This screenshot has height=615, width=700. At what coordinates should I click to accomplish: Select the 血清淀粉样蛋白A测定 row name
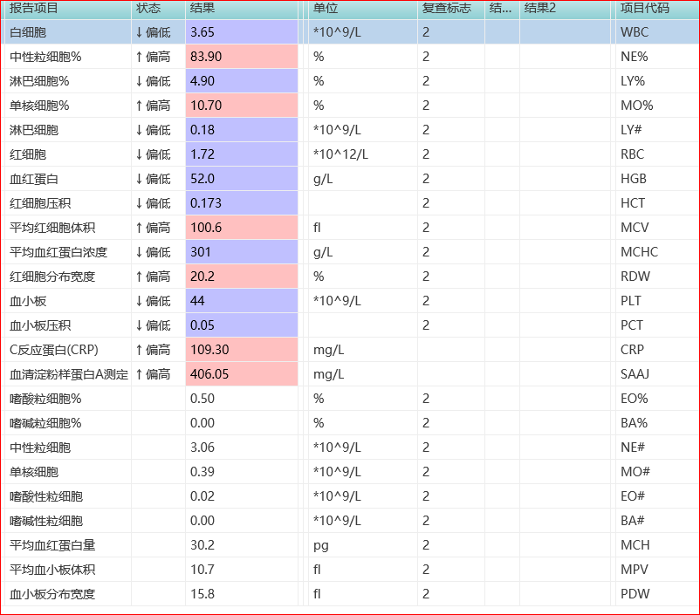pos(69,374)
